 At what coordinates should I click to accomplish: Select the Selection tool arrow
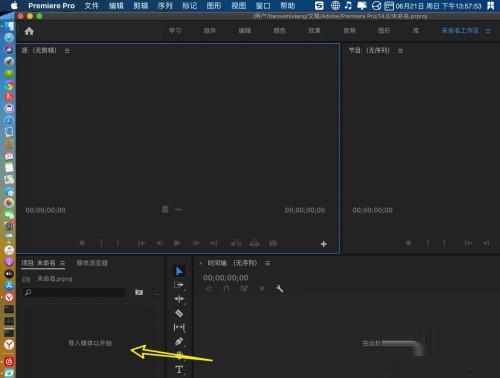pos(179,271)
